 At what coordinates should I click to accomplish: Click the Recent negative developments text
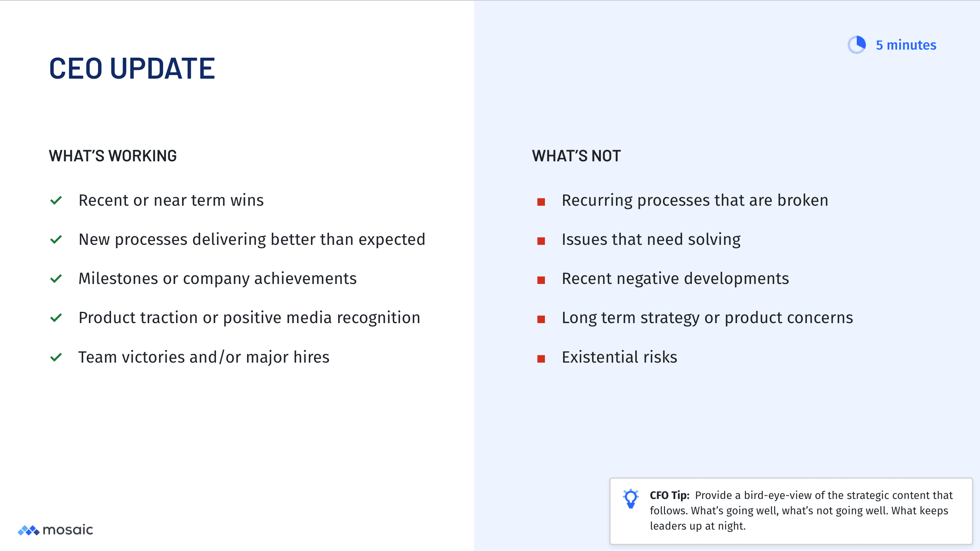coord(675,279)
